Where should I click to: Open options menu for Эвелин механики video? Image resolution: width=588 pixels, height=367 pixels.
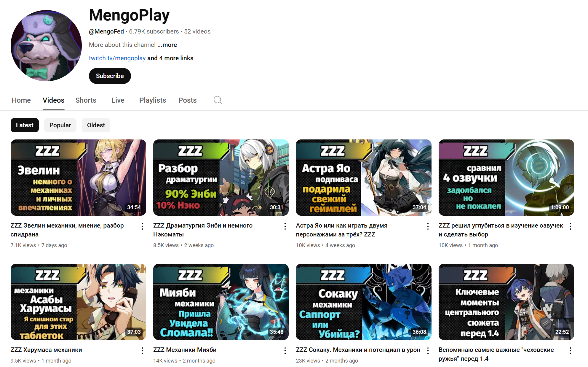pos(143,226)
